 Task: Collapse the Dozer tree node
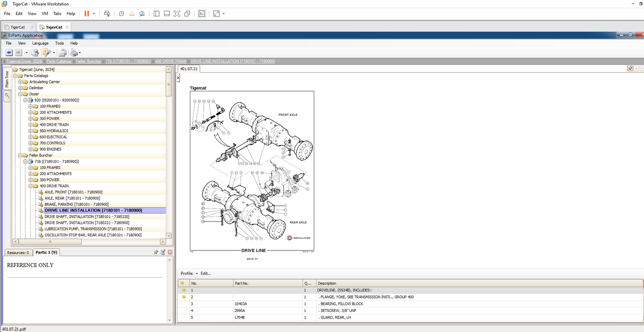coord(20,94)
